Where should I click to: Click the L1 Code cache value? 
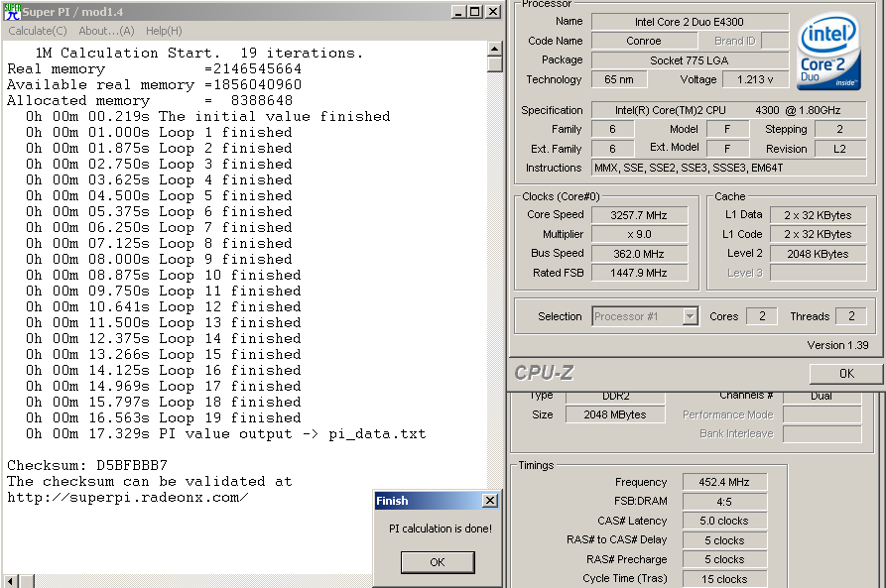[x=818, y=234]
